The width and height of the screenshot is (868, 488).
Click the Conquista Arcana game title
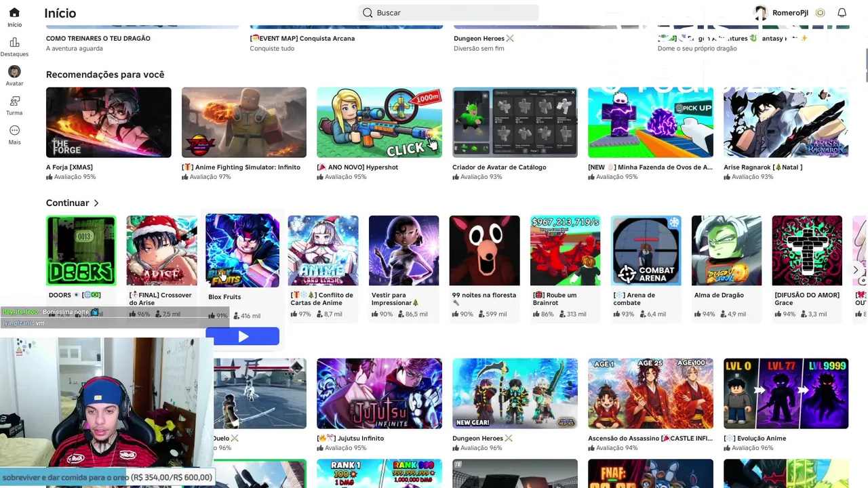[x=302, y=39]
